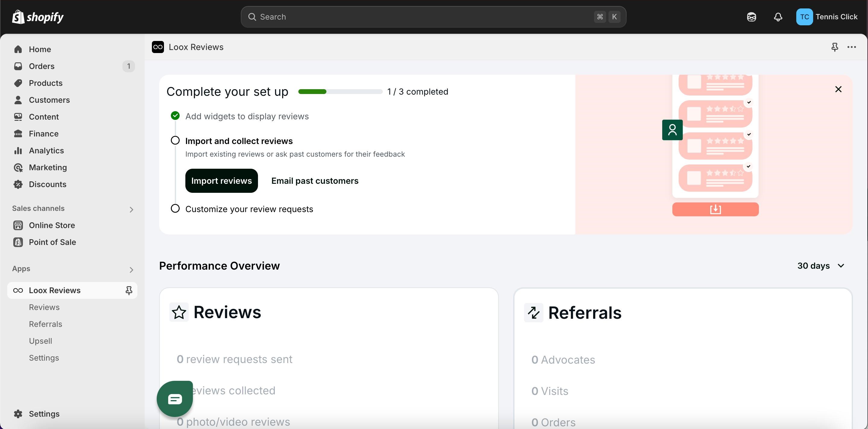Image resolution: width=868 pixels, height=429 pixels.
Task: Click the red download button illustration
Action: coord(715,209)
